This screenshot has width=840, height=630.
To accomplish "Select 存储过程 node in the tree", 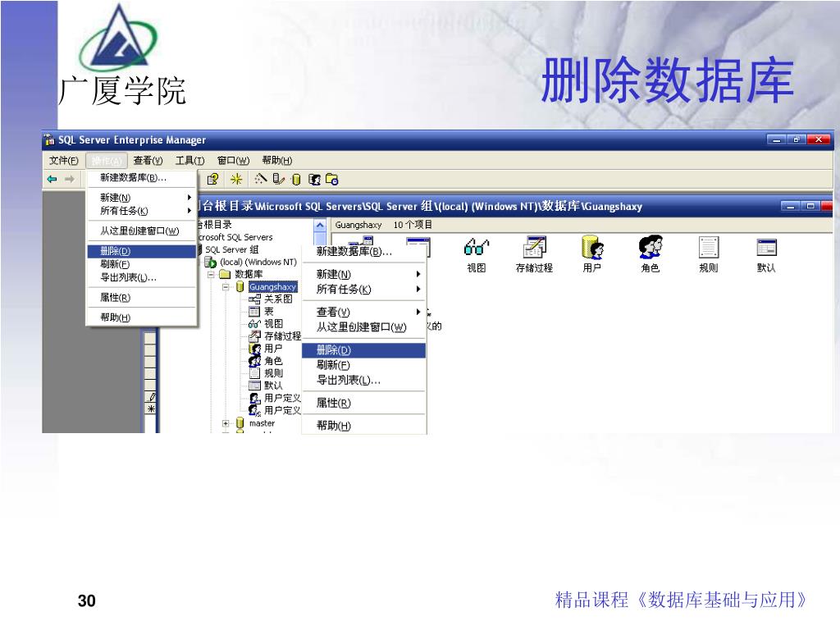I will pyautogui.click(x=282, y=336).
